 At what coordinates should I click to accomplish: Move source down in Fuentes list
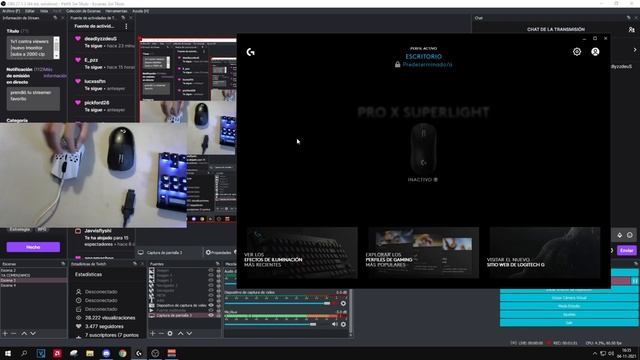tap(189, 333)
